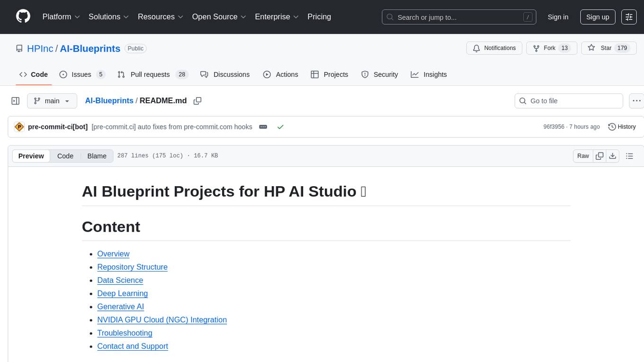Click the Star count 179
This screenshot has width=644, height=362.
[x=622, y=48]
